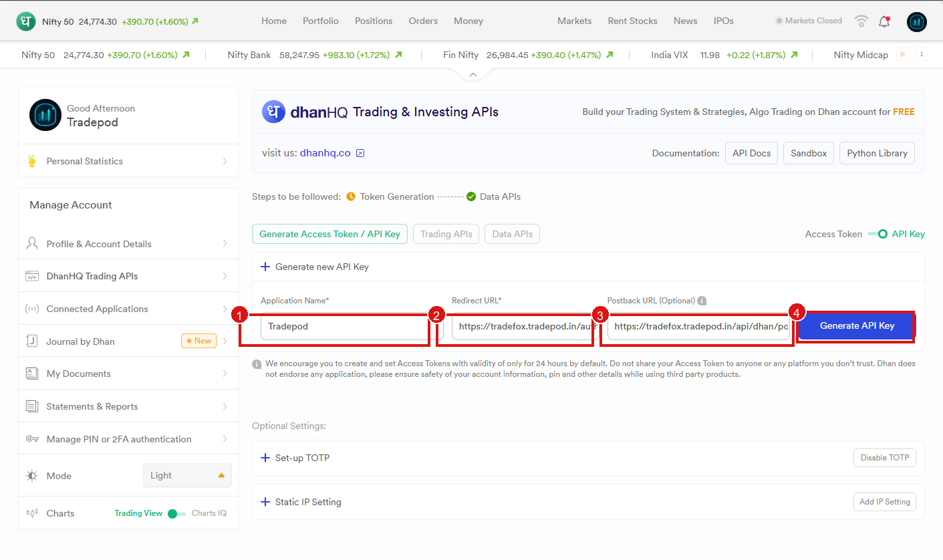Click the external link icon beside dhanhq.co

(360, 153)
